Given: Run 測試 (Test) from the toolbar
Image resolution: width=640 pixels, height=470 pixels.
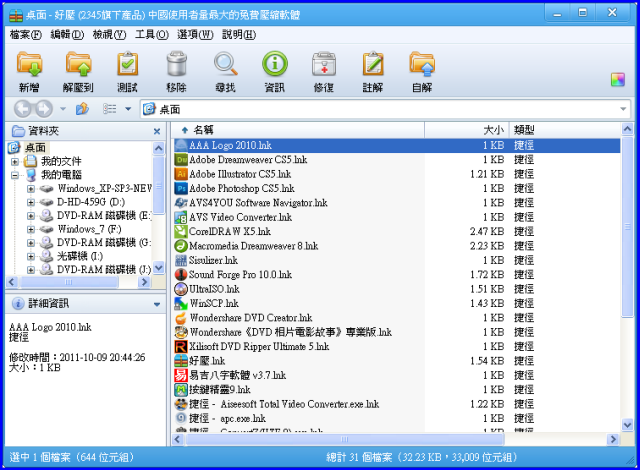Looking at the screenshot, I should pyautogui.click(x=127, y=70).
